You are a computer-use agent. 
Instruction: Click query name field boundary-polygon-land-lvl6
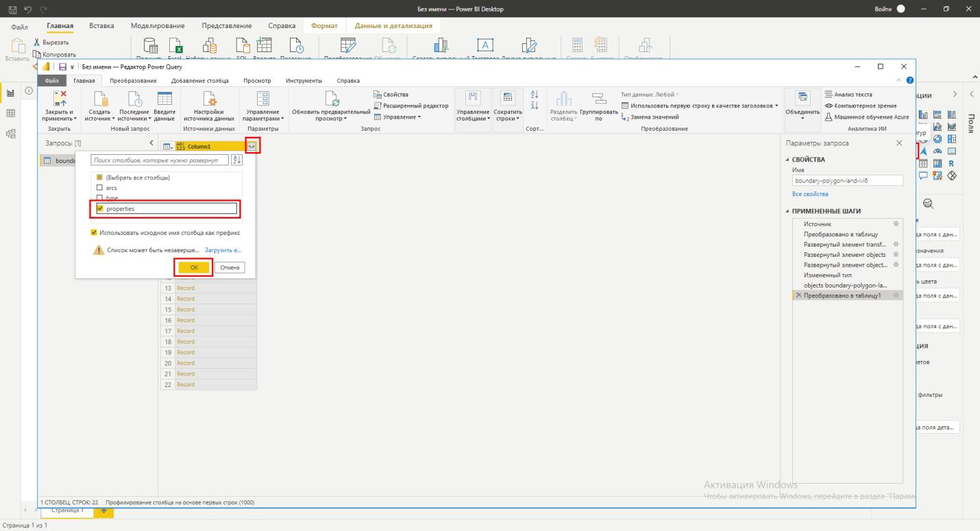click(848, 180)
